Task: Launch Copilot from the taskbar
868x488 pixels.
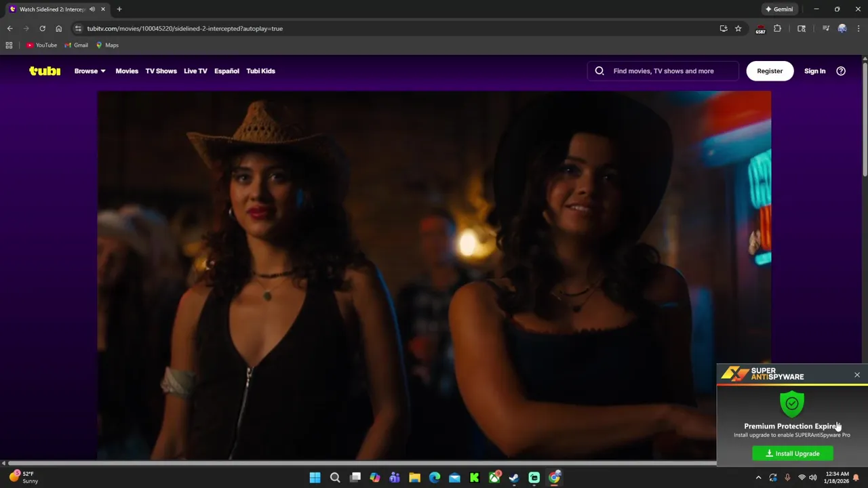Action: [375, 478]
